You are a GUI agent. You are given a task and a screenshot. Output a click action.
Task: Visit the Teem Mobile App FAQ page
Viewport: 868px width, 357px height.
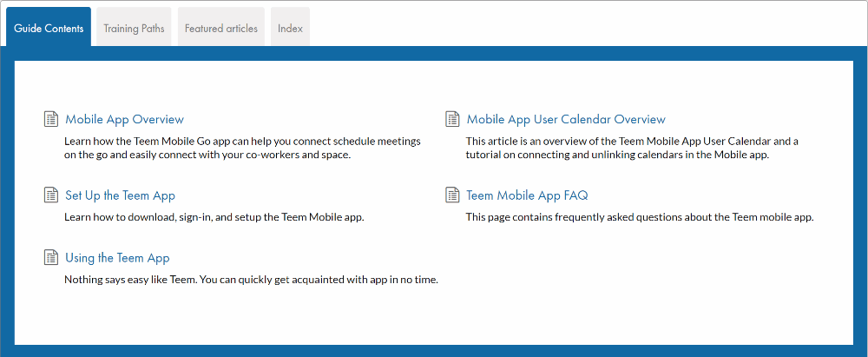[x=527, y=195]
